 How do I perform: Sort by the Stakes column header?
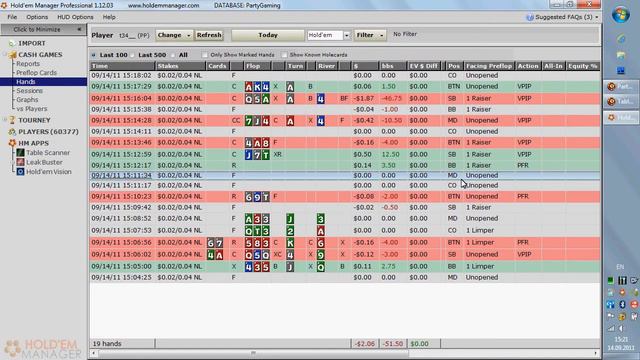[181, 66]
